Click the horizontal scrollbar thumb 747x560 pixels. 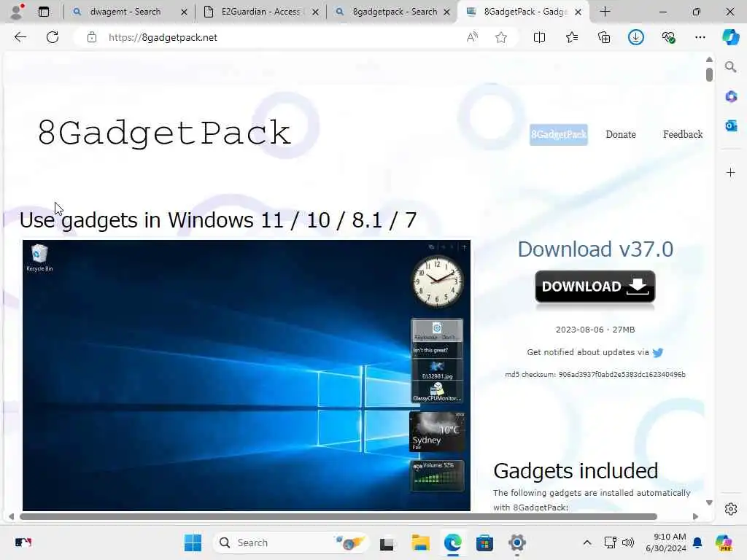(x=338, y=517)
